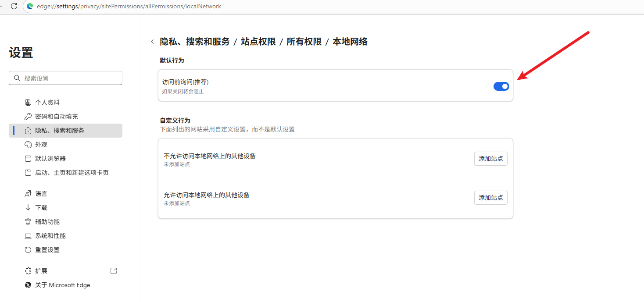Viewport: 644px width, 302px height.
Task: Click the 个人资料 profile icon
Action: (x=28, y=103)
